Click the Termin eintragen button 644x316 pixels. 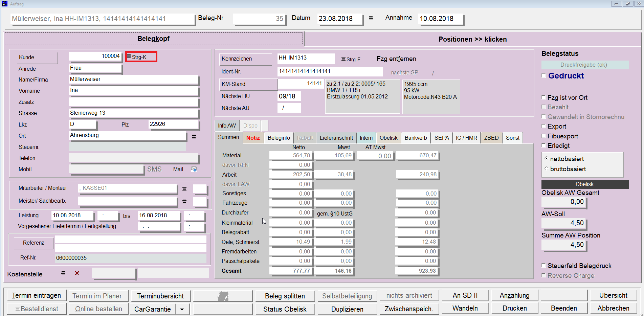click(37, 296)
